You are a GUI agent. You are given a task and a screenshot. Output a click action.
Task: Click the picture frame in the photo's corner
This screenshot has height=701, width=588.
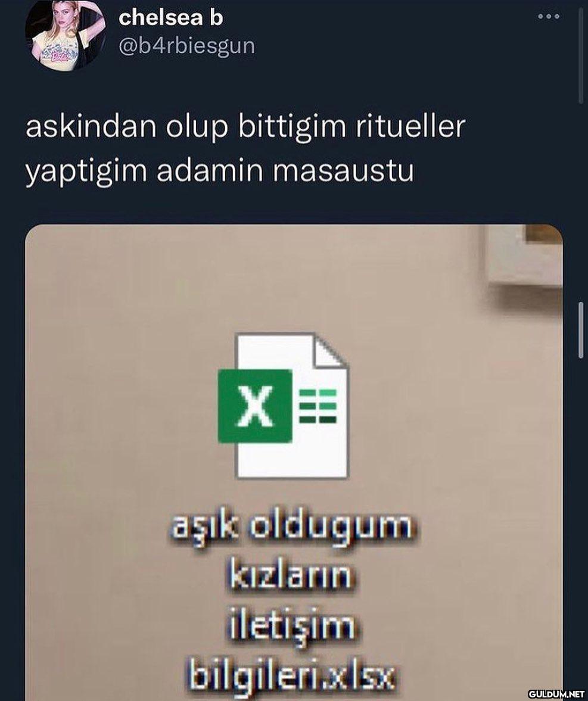[524, 255]
